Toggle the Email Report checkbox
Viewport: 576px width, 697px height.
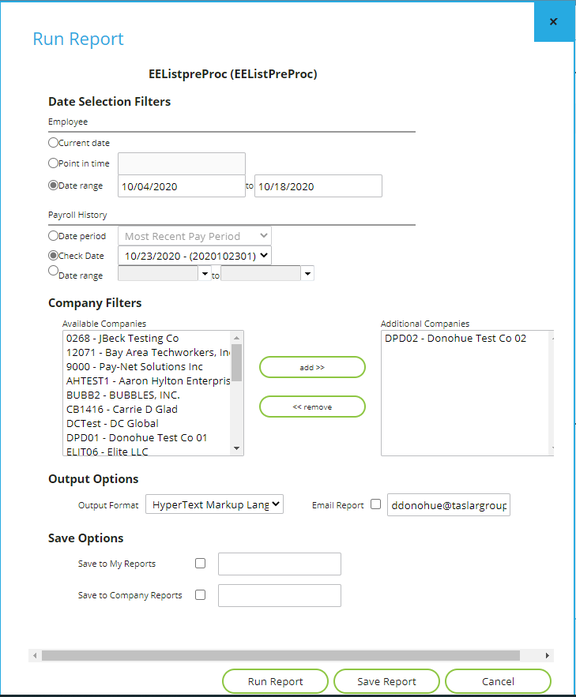[x=376, y=504]
